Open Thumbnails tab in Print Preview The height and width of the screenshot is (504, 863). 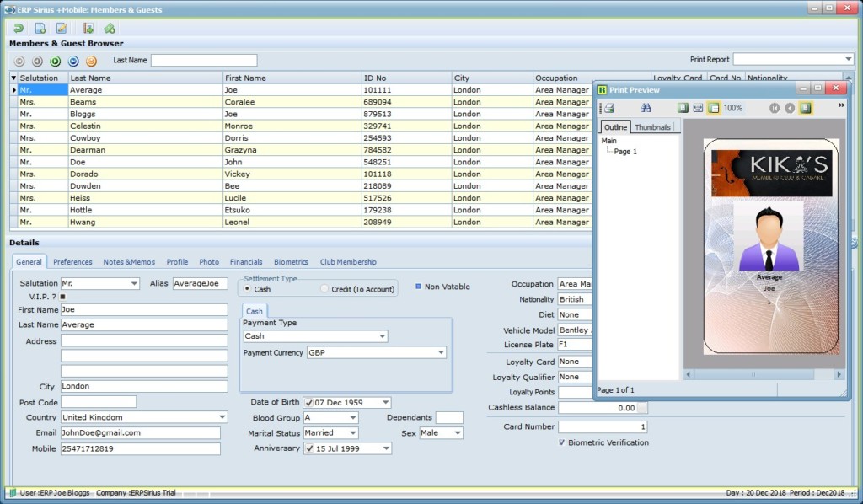click(x=653, y=127)
